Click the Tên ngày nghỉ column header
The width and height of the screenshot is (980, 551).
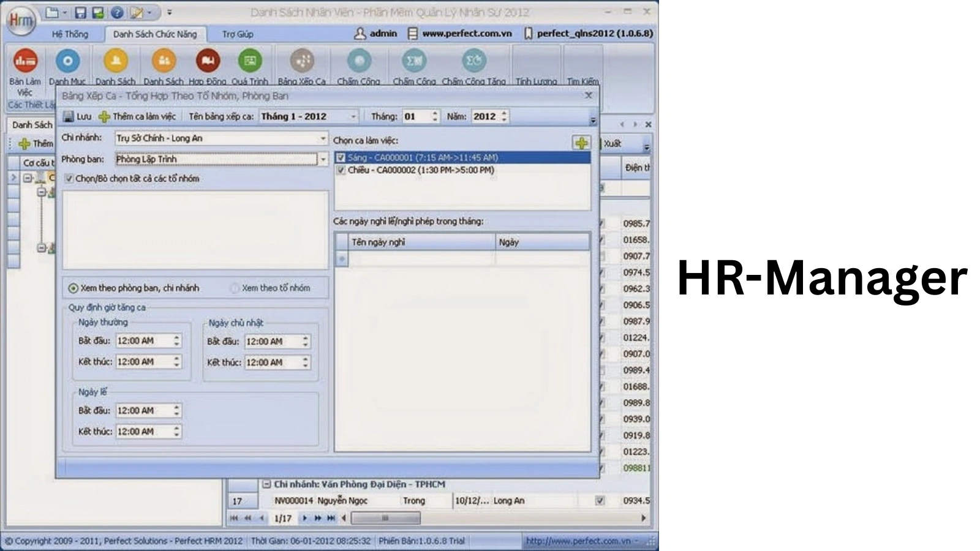pyautogui.click(x=421, y=242)
